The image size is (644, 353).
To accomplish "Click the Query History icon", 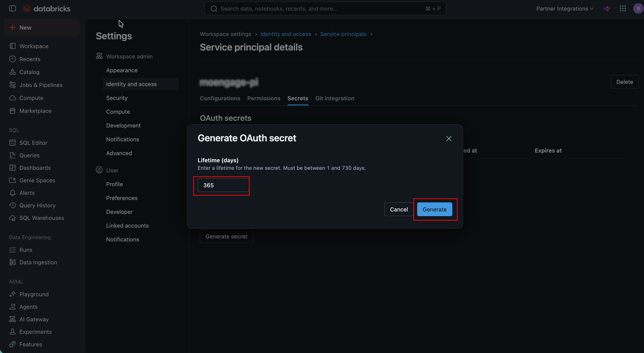I will (13, 205).
